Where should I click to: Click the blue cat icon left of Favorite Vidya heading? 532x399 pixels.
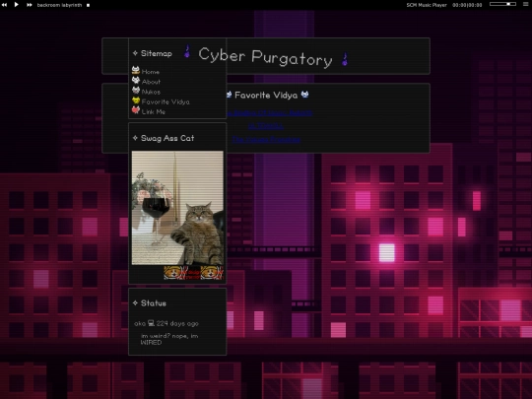tap(229, 95)
